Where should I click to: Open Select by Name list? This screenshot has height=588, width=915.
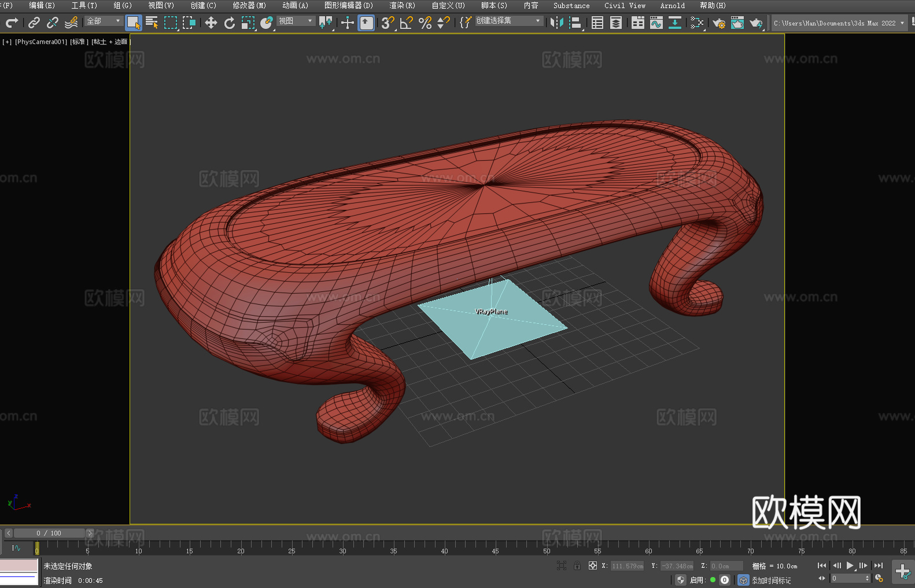(x=152, y=23)
